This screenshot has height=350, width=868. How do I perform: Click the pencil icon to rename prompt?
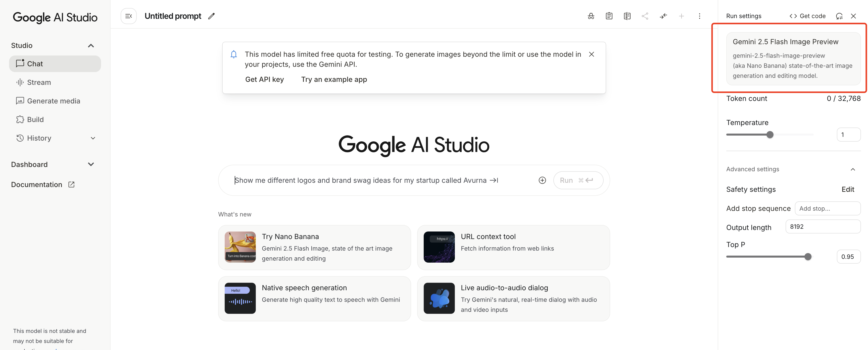(211, 16)
